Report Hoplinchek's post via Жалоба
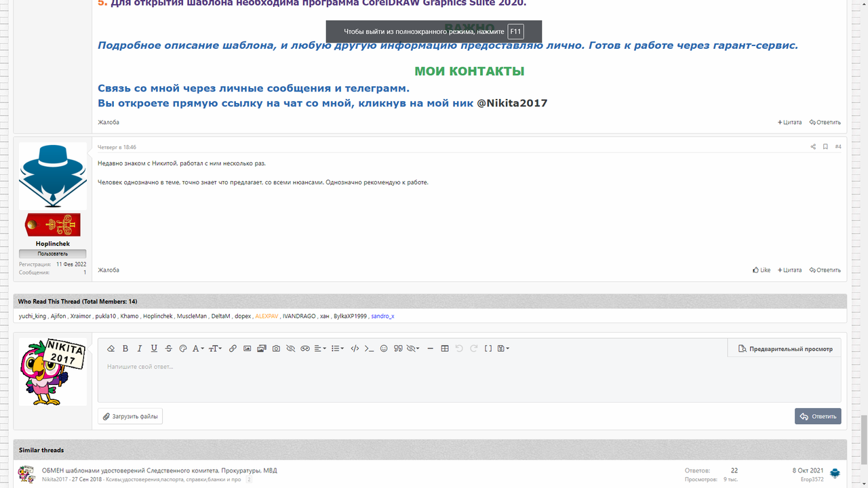 coord(108,270)
